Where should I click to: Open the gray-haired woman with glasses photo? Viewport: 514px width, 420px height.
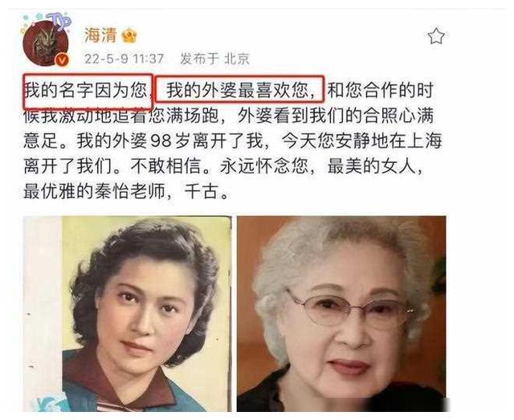pyautogui.click(x=341, y=314)
